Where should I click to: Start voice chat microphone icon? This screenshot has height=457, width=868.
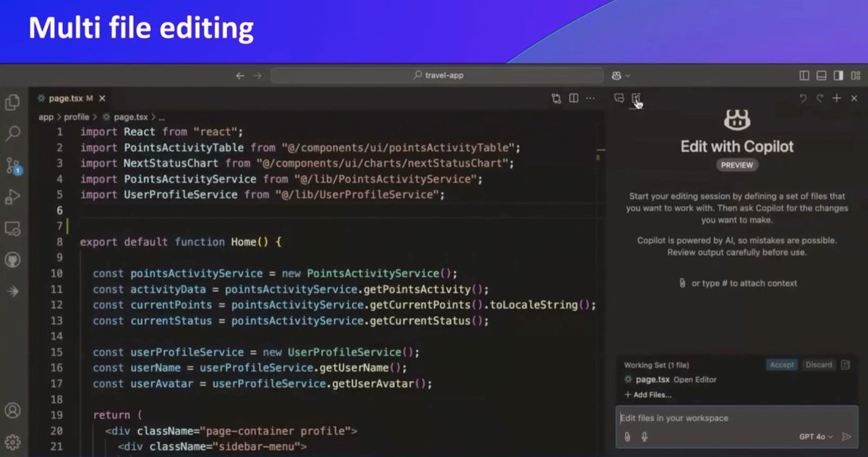click(644, 437)
